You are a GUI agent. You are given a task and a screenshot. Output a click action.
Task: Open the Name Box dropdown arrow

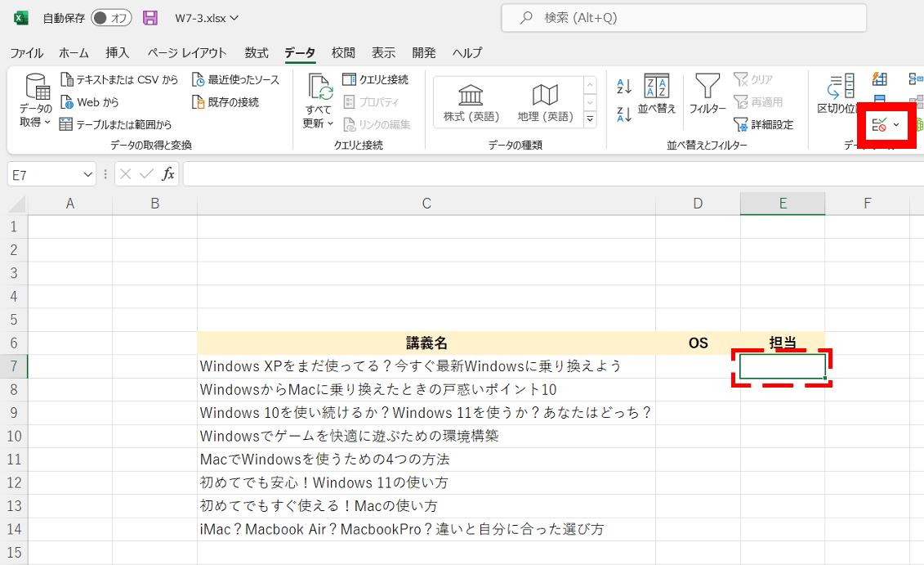click(87, 175)
